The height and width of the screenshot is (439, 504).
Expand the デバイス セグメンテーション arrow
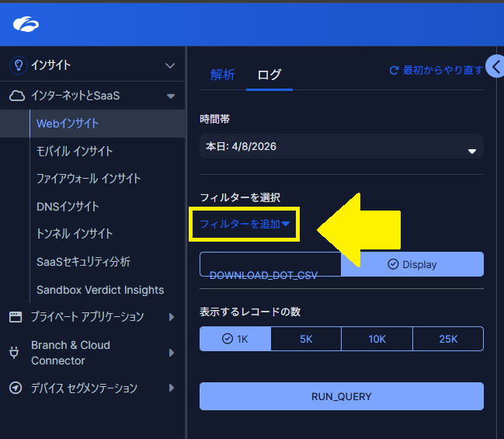pos(172,388)
